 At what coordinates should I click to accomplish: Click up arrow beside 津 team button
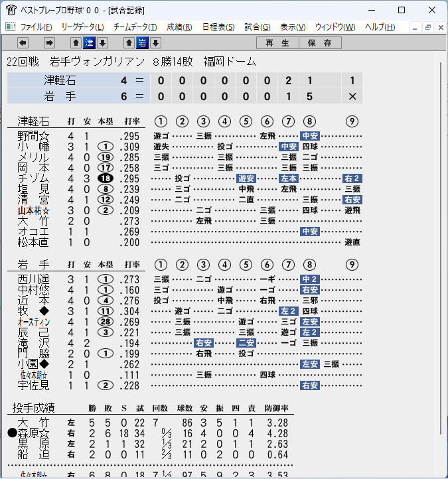pos(76,43)
